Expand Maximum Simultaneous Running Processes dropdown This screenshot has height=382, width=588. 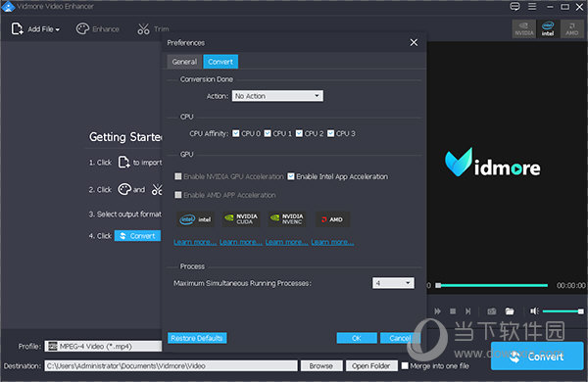(x=393, y=283)
